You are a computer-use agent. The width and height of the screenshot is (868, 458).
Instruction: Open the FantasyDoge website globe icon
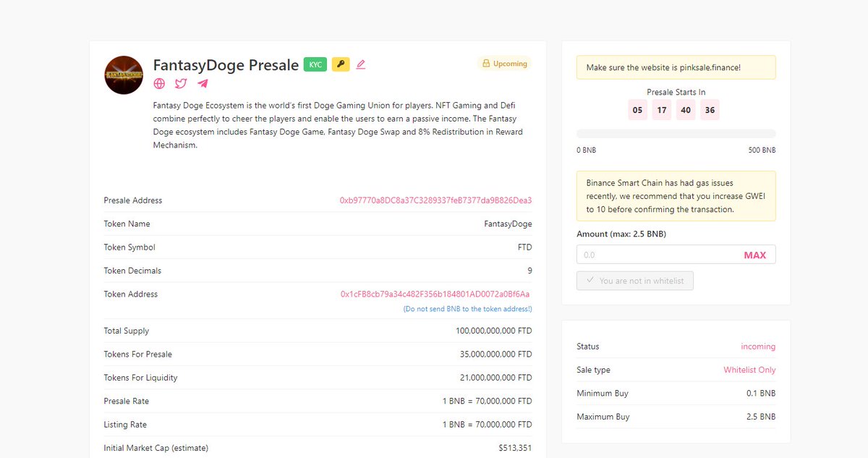click(x=159, y=83)
